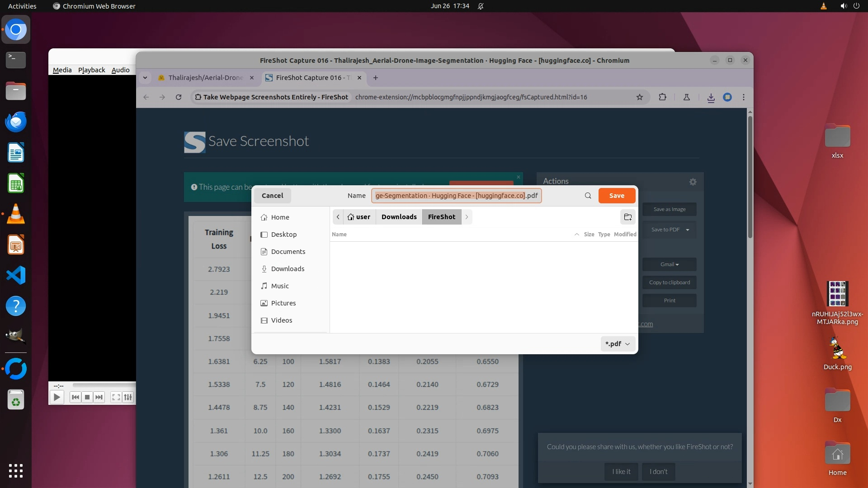Switch to the Thalirajesh/Aerial-Drone browser tab
The image size is (868, 488).
[x=205, y=78]
